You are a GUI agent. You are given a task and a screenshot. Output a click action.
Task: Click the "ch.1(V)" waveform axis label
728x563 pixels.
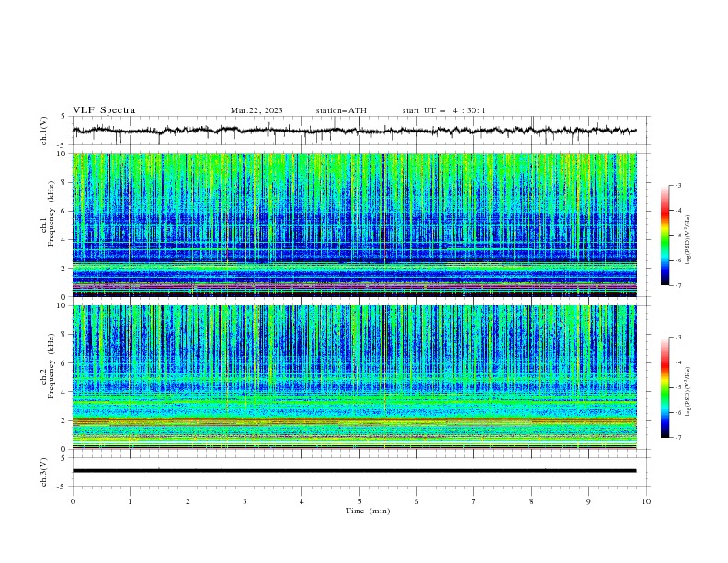(x=43, y=131)
